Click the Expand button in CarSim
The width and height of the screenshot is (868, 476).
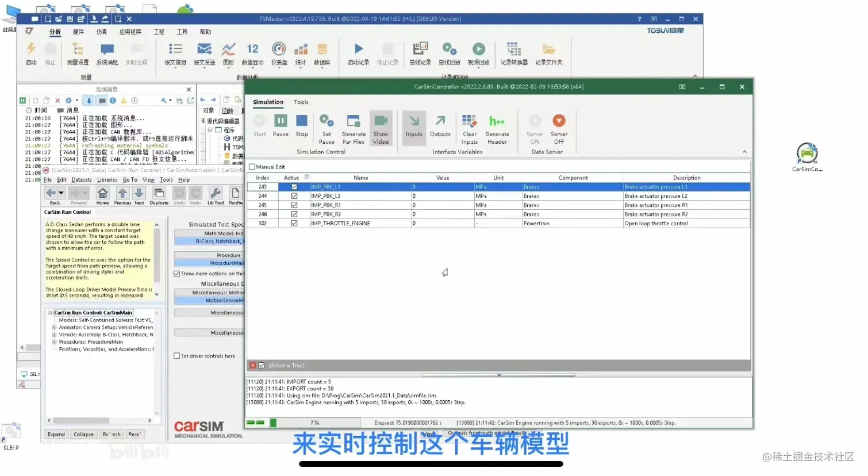[x=56, y=435]
